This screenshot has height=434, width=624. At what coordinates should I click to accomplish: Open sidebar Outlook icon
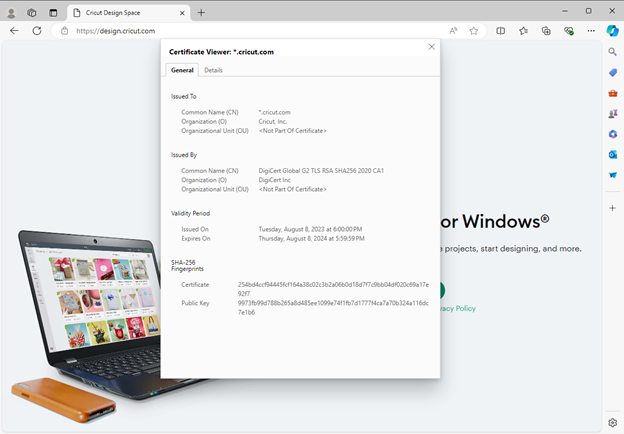612,154
